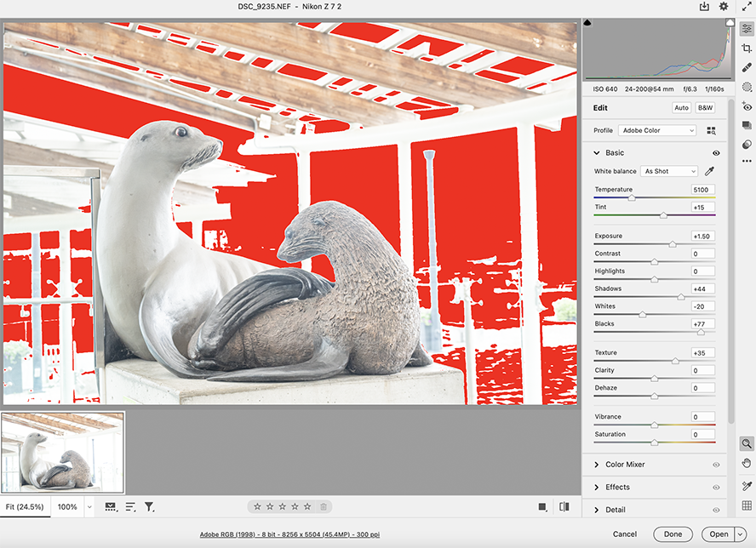This screenshot has height=548, width=756.
Task: Click the Auto edit button
Action: coord(681,108)
